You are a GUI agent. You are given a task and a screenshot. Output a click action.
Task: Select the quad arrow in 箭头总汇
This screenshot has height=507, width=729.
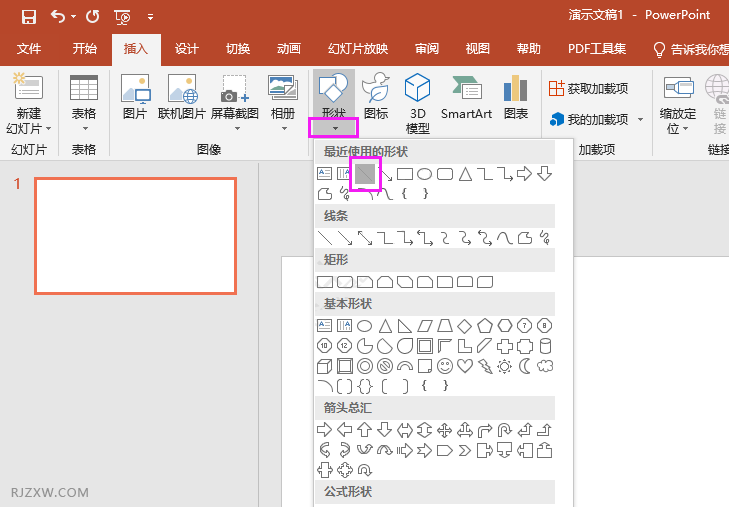(444, 430)
